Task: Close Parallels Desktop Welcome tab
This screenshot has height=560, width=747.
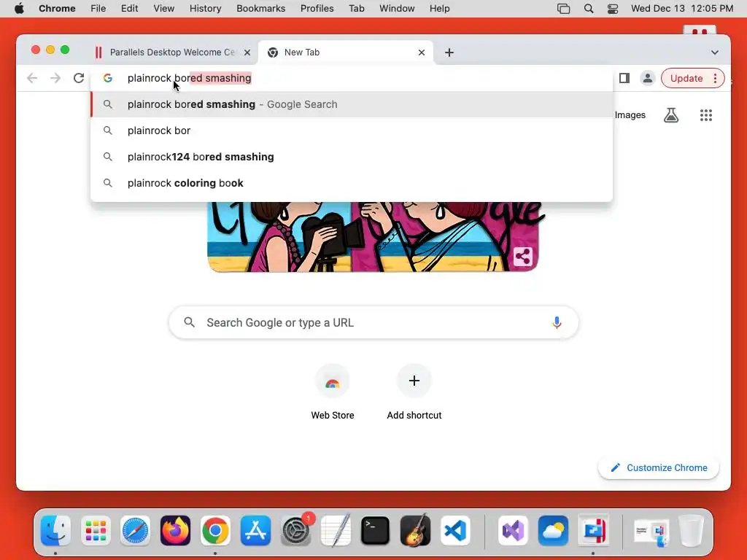Action: pyautogui.click(x=247, y=52)
